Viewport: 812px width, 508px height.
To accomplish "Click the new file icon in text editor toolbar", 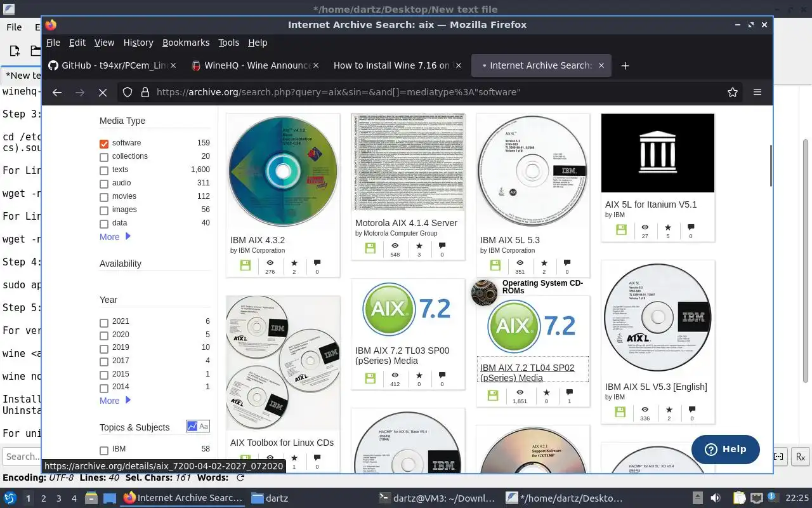I will pyautogui.click(x=15, y=51).
